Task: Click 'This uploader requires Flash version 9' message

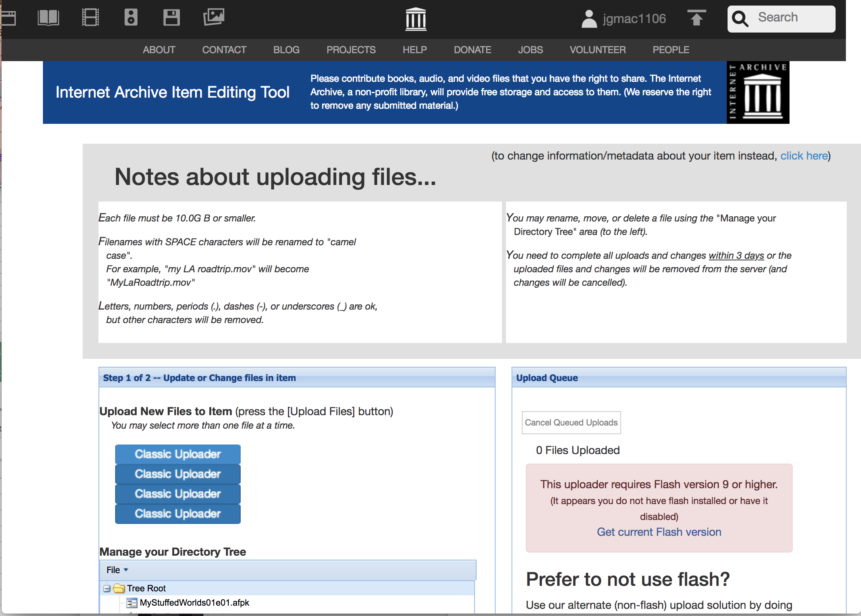Action: [x=659, y=485]
